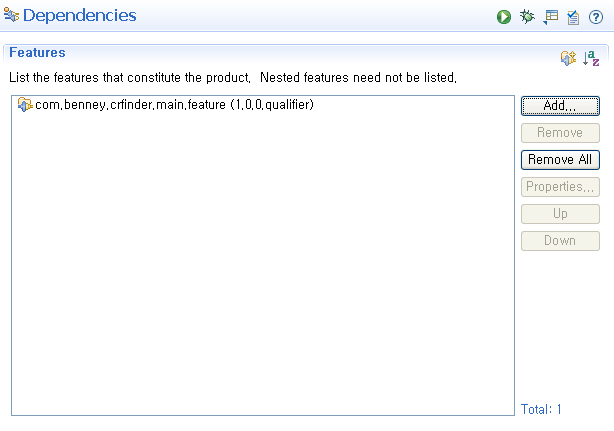Click the Total: 1 count label
614x431 pixels.
click(x=541, y=409)
